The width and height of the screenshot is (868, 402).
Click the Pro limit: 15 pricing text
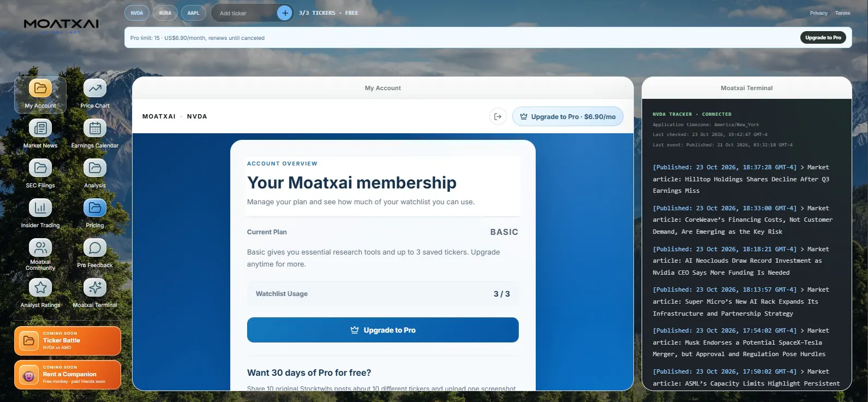pos(197,38)
